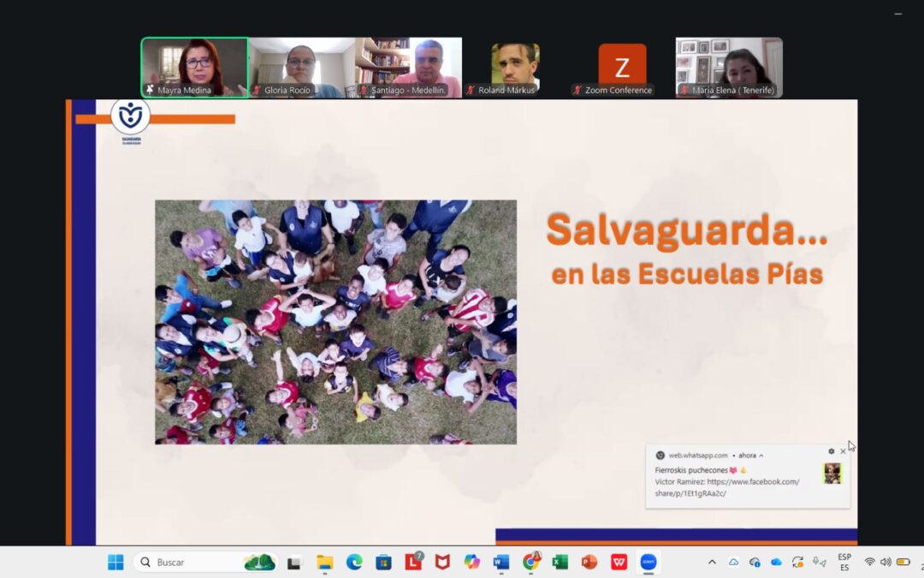
Task: Show hidden system tray icons
Action: pyautogui.click(x=712, y=562)
